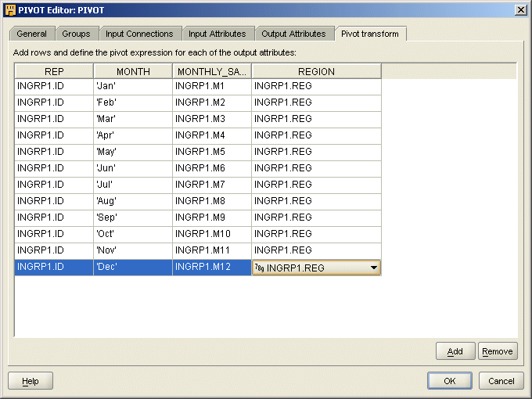Click INGRP1.ID in the 'Sep' row
Image resolution: width=532 pixels, height=399 pixels.
click(x=54, y=217)
